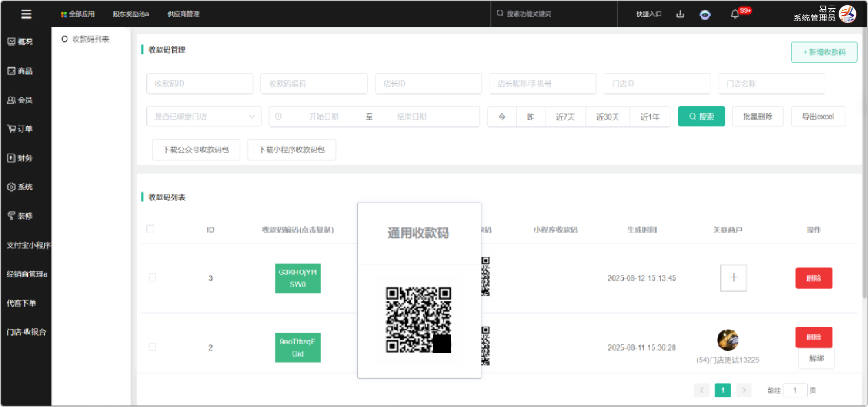Focus the 收款码ID input field
This screenshot has height=407, width=868.
click(x=200, y=83)
